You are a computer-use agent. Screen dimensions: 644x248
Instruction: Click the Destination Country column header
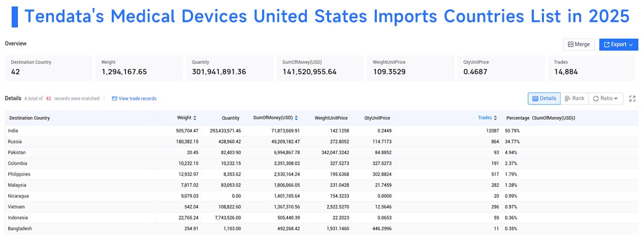point(29,118)
